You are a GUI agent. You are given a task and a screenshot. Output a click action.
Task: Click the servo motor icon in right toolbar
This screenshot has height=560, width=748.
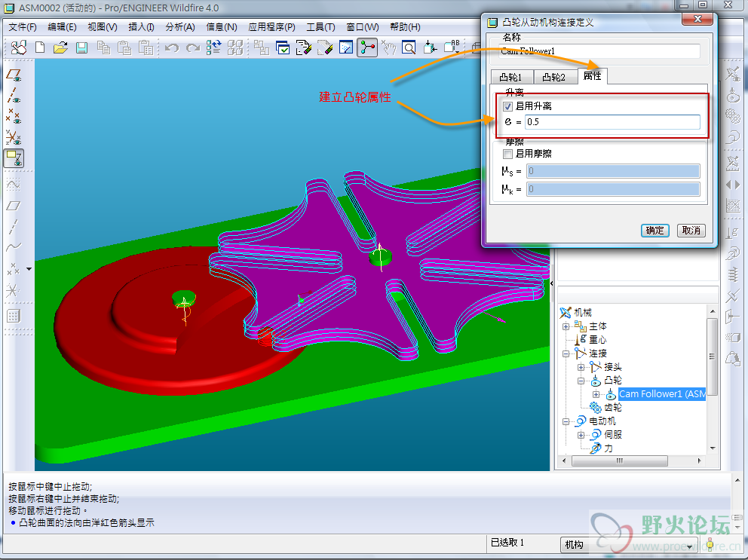(733, 137)
